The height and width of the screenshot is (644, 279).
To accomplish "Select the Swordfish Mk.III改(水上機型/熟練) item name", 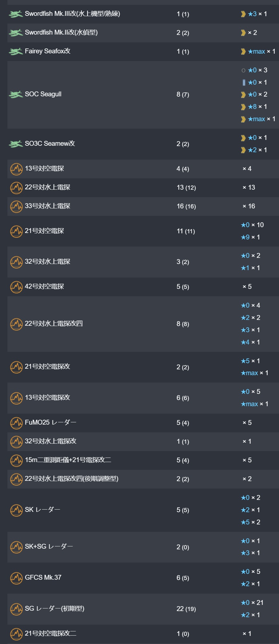I will pyautogui.click(x=73, y=14).
